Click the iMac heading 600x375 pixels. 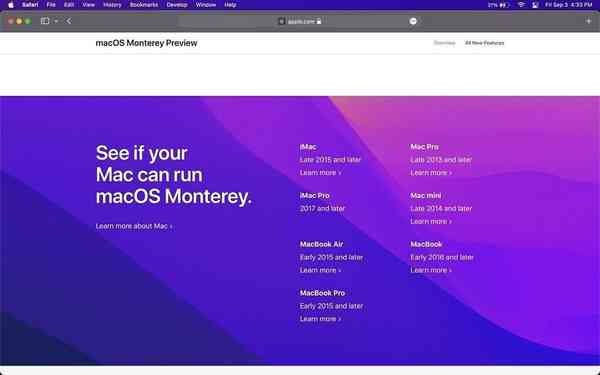click(308, 147)
